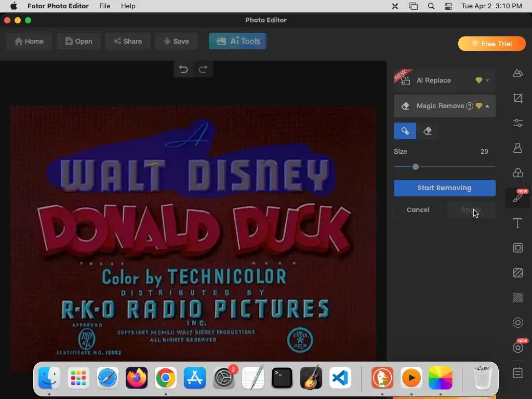Click the Spotlight search icon in menu bar
Viewport: 532px width, 399px height.
tap(431, 6)
